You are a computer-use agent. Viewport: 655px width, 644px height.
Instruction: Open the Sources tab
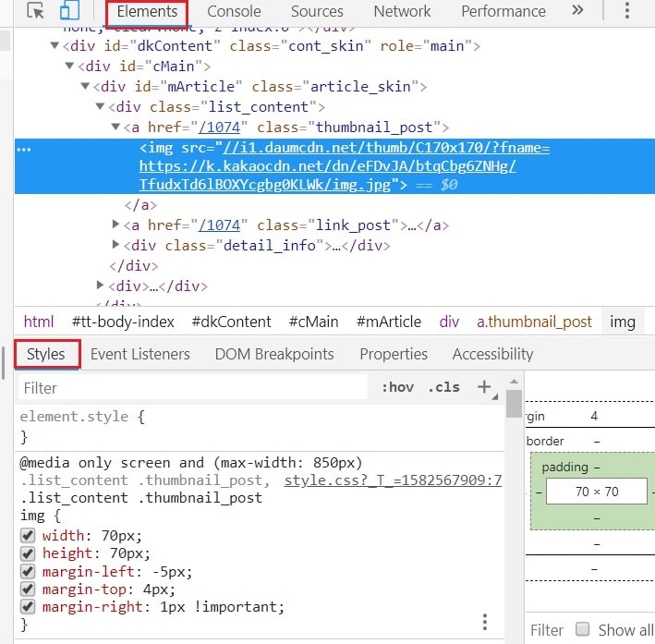pos(317,11)
